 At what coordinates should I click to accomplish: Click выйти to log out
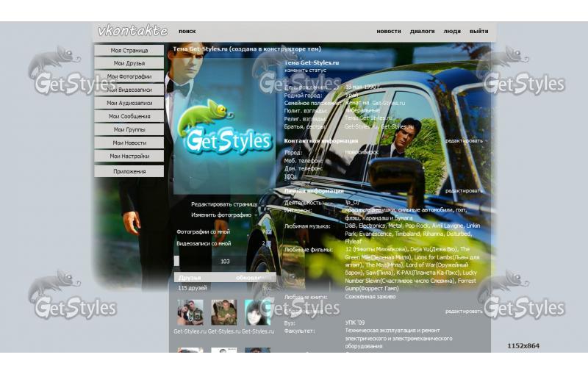(x=479, y=31)
